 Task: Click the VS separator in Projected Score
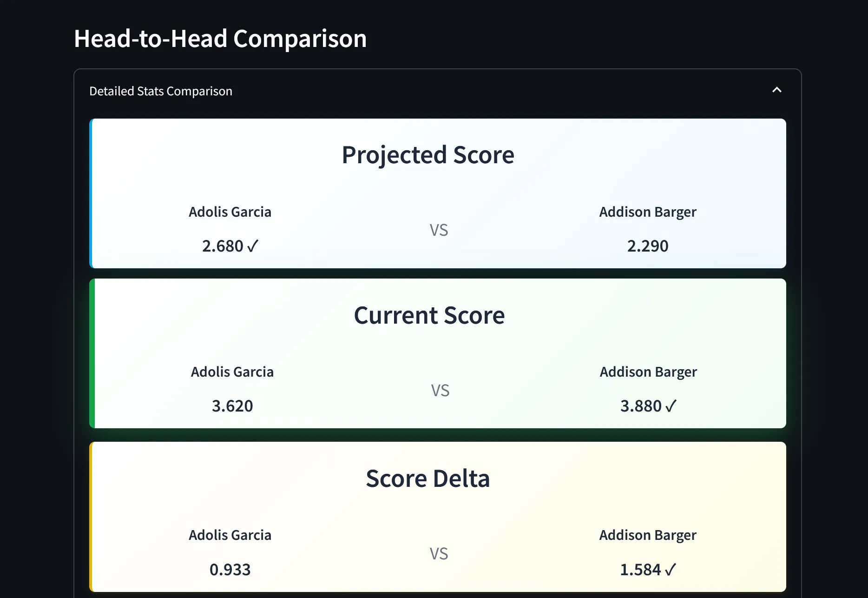pyautogui.click(x=439, y=229)
